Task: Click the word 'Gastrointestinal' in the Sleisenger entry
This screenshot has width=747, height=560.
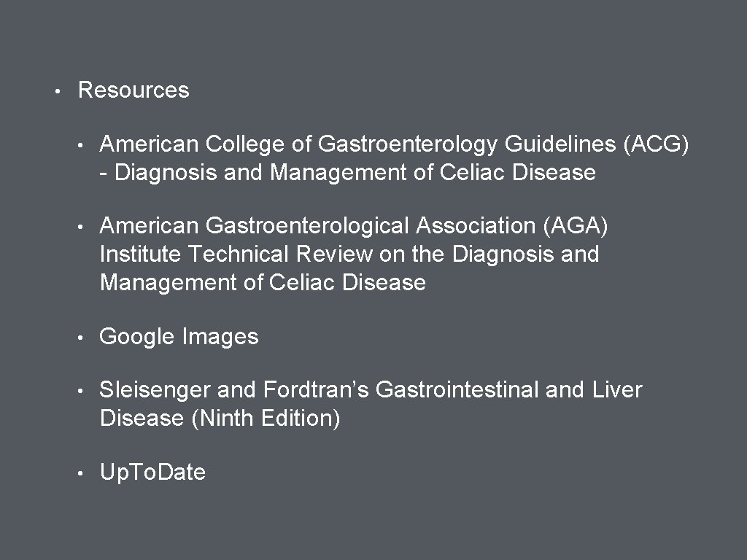Action: [x=457, y=390]
